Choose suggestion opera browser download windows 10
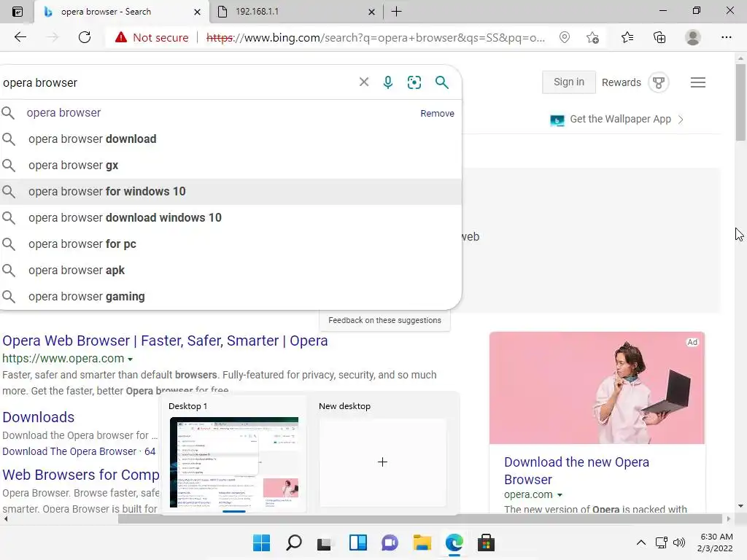Image resolution: width=747 pixels, height=560 pixels. 231,217
